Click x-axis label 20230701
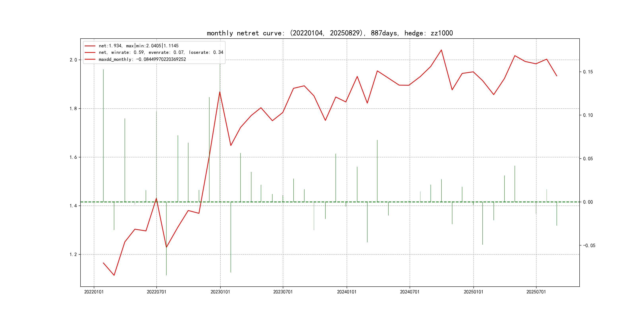Image resolution: width=644 pixels, height=322 pixels. coord(283,292)
